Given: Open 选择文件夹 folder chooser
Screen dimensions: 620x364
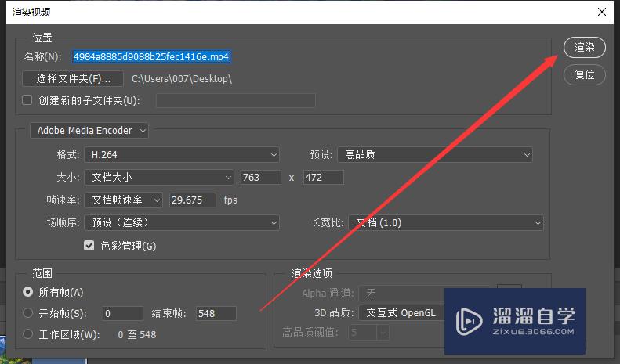Looking at the screenshot, I should pyautogui.click(x=73, y=78).
